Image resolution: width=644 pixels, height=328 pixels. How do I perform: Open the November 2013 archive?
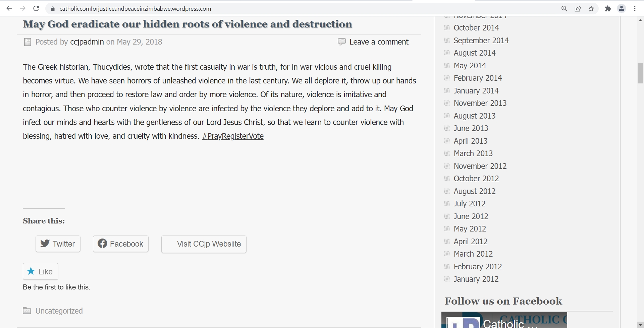click(480, 103)
